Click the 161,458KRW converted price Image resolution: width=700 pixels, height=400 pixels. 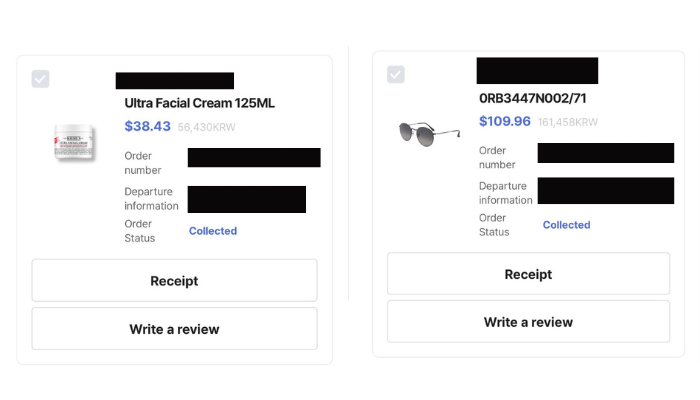568,122
